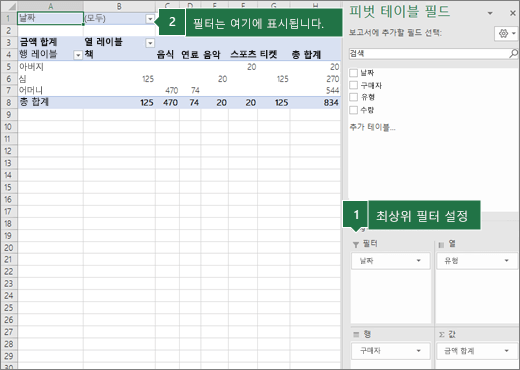Select the 음식 column header
Viewport: 520px width, 370px height.
[x=167, y=54]
